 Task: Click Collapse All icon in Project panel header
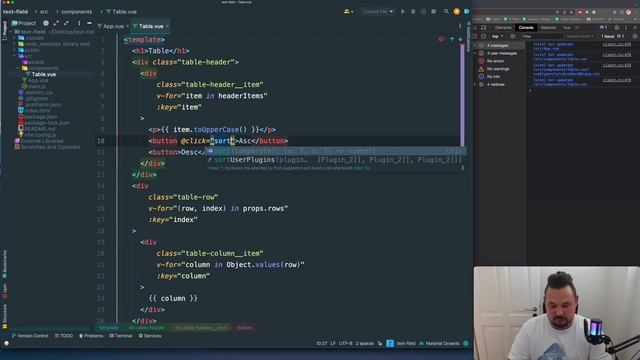[66, 23]
